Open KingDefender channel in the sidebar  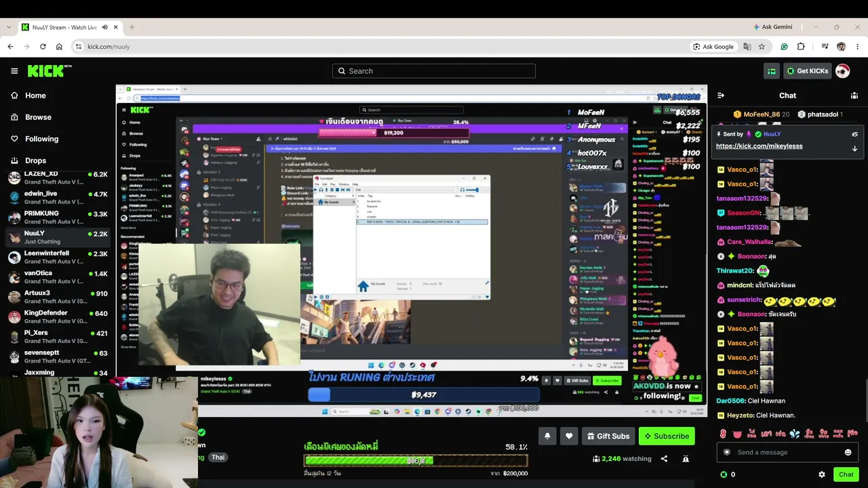point(58,317)
